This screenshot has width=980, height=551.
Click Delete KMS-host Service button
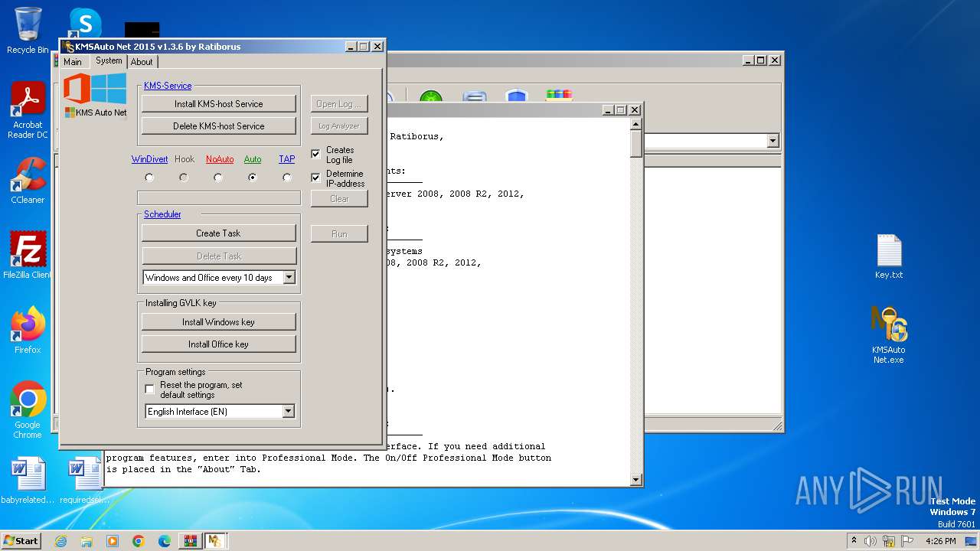tap(219, 126)
